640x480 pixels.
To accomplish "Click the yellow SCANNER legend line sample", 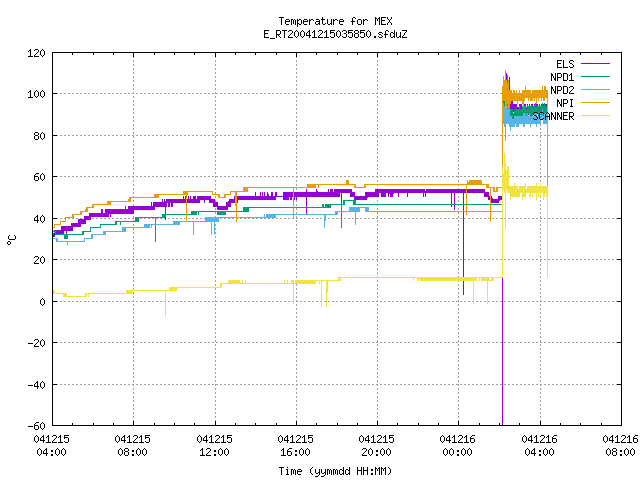I will point(595,116).
